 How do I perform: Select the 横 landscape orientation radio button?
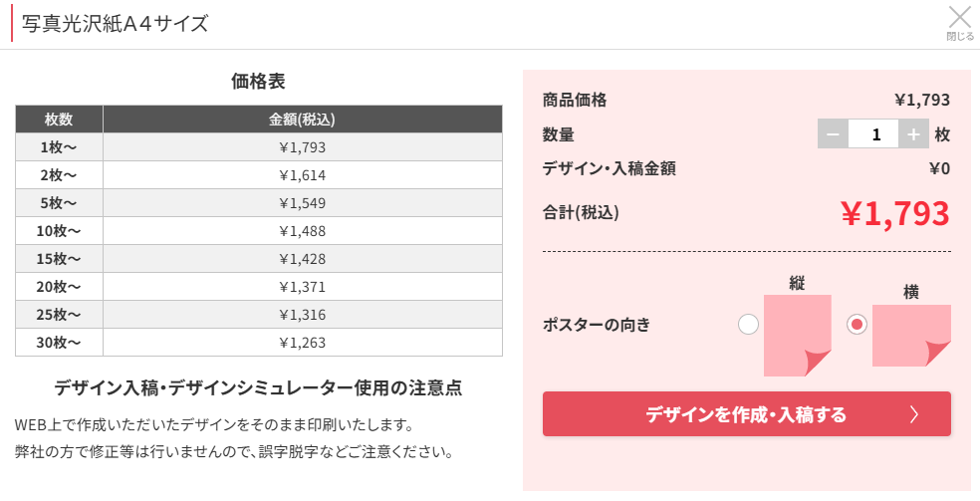(x=857, y=324)
